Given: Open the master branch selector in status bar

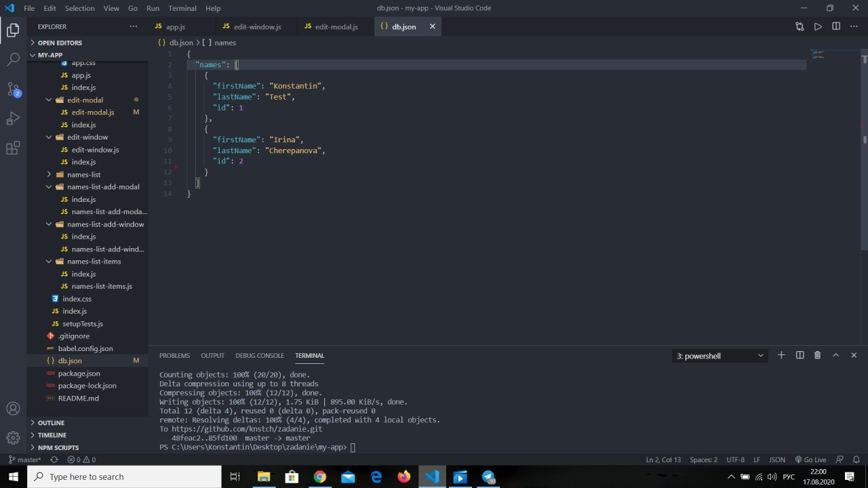Looking at the screenshot, I should point(24,460).
